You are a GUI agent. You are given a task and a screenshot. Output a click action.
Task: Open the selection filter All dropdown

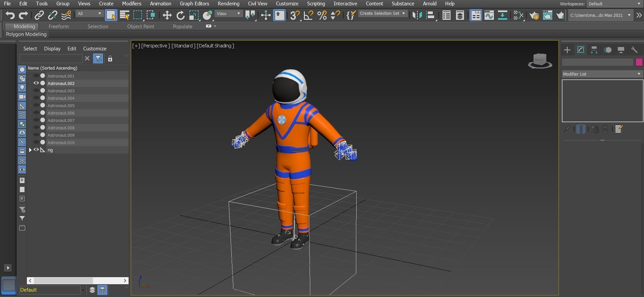point(89,14)
